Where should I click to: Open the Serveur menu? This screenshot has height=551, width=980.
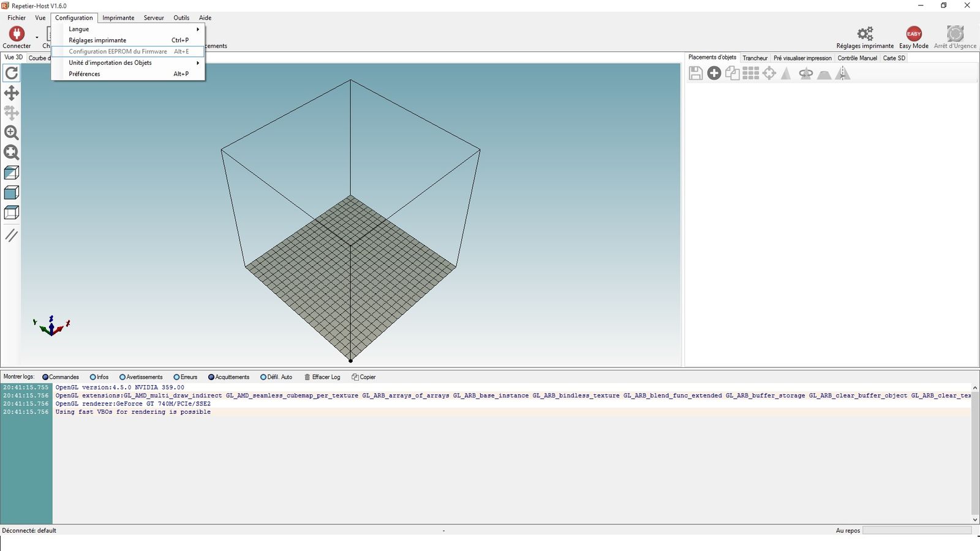[x=154, y=18]
